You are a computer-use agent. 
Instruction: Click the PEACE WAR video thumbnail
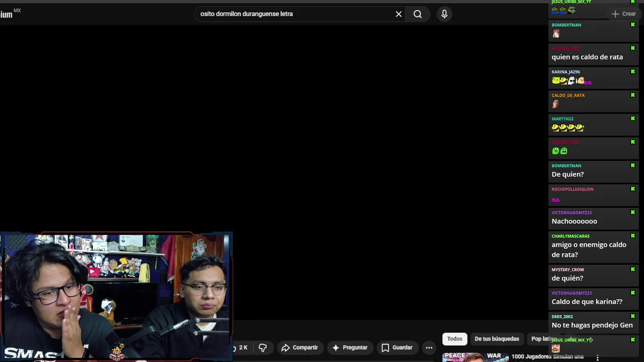[x=474, y=357]
